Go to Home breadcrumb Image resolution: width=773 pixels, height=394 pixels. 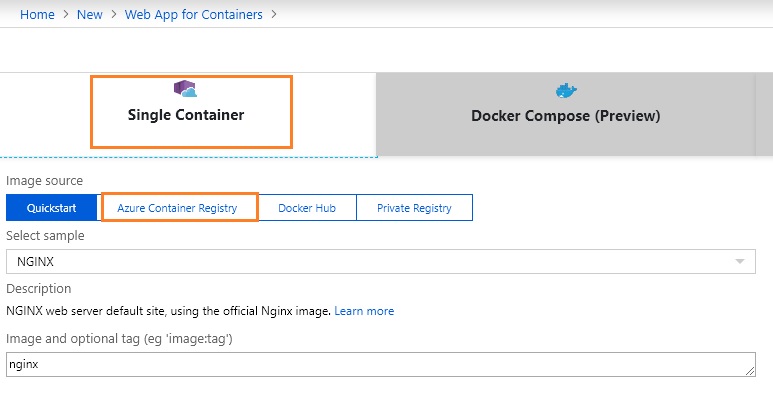click(37, 14)
